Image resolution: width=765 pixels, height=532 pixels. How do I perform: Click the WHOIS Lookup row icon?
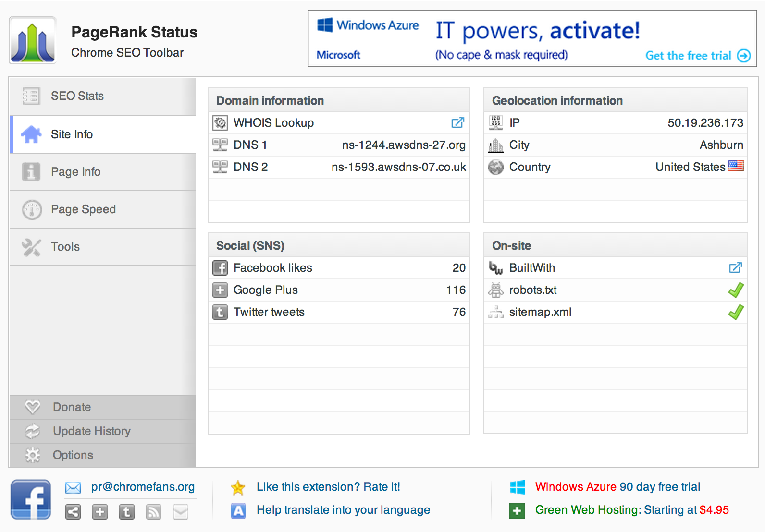(x=220, y=123)
